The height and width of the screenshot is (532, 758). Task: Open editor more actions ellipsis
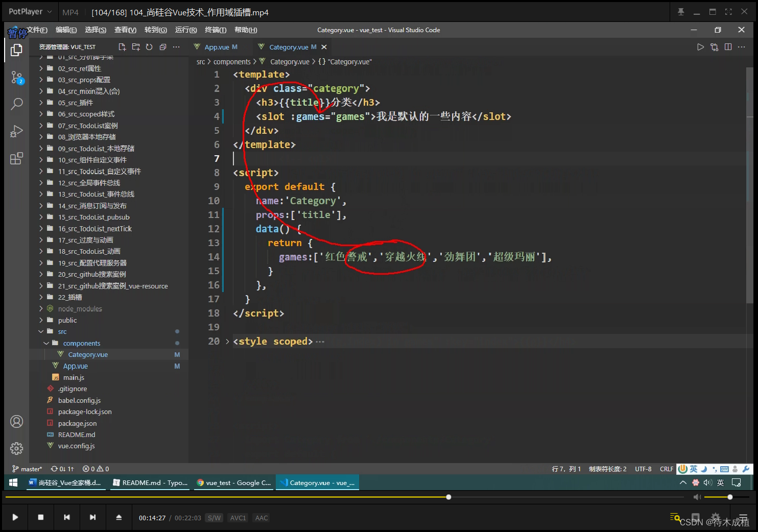(742, 47)
